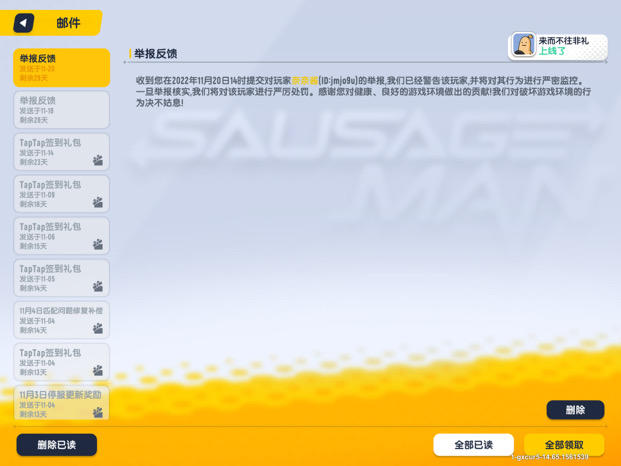
Task: Select the highlighted 举报反馈 mail sent 11-20
Action: pos(61,68)
